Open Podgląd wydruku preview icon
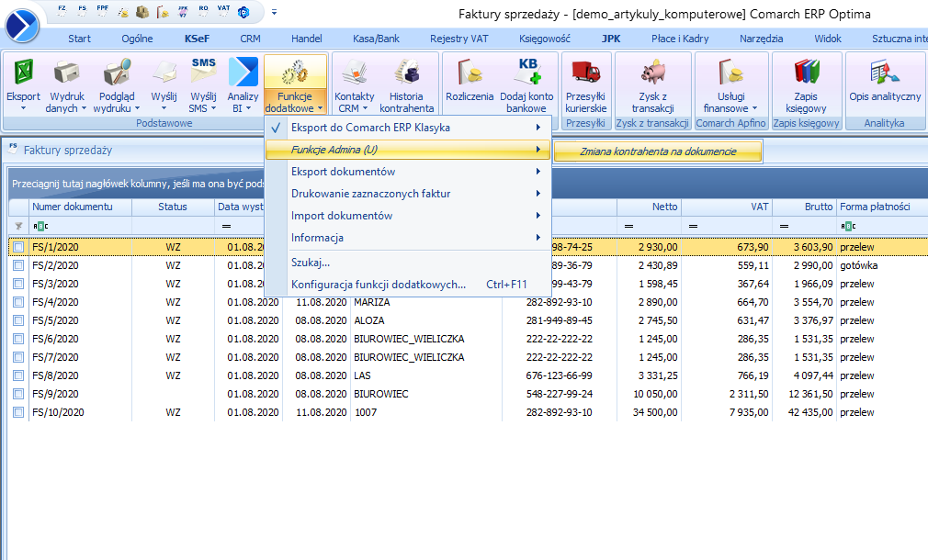Image resolution: width=928 pixels, height=560 pixels. pos(116,73)
